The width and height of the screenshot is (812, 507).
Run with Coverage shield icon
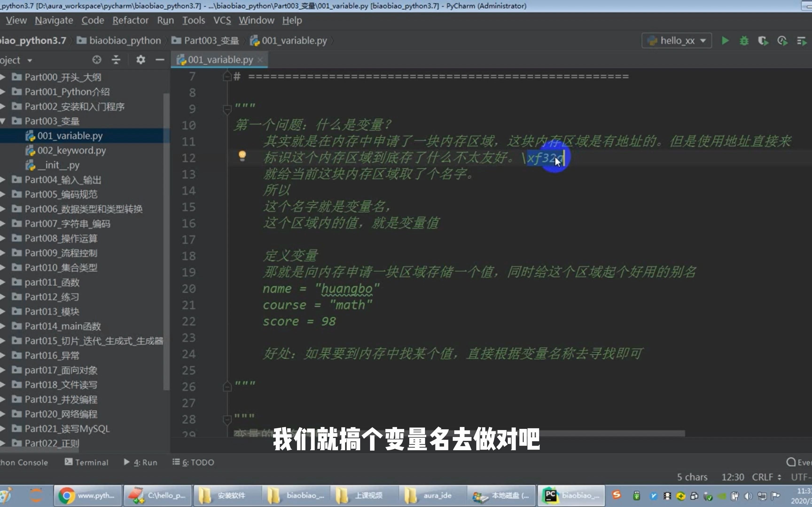763,41
